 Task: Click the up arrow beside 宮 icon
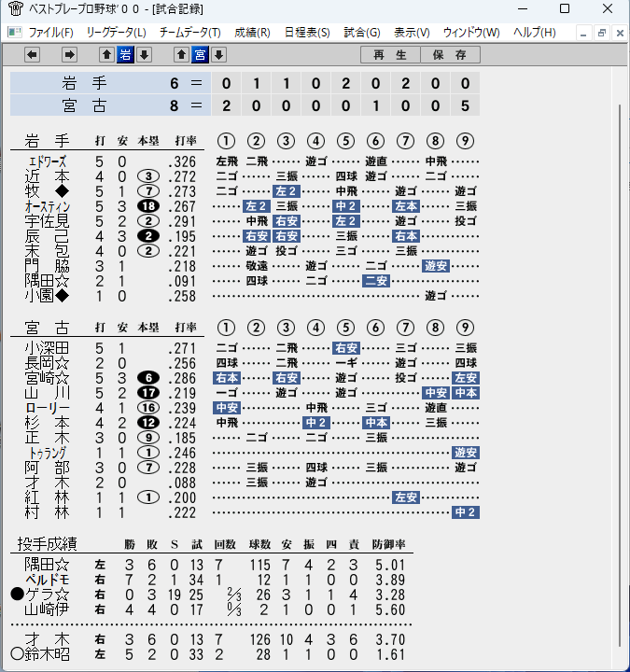coord(181,54)
